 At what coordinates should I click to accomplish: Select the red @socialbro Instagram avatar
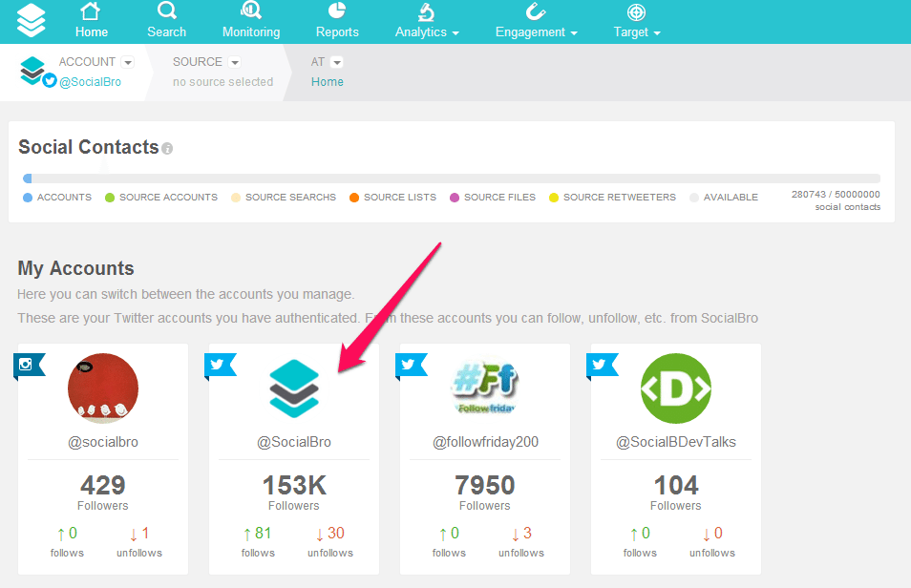pos(103,388)
